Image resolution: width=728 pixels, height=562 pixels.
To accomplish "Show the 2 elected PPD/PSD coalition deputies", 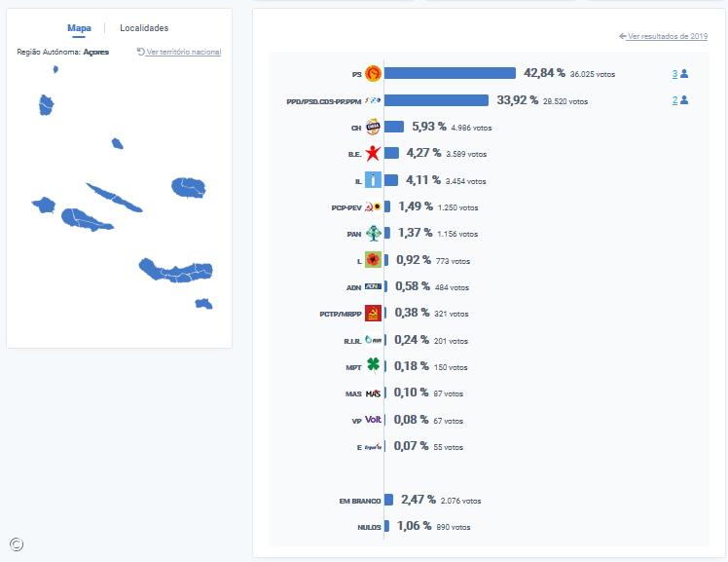I will (679, 99).
